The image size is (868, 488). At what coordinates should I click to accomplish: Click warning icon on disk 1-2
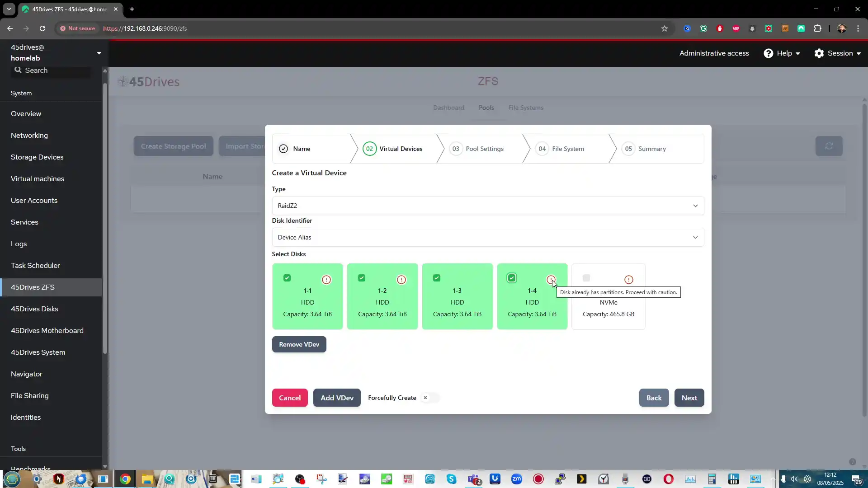point(401,280)
